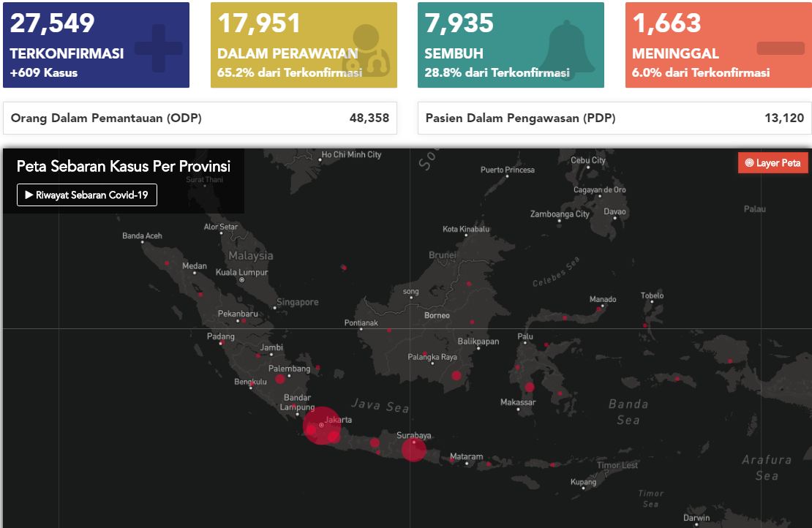
Task: Click the 7,935 Sembuh number
Action: coord(459,23)
